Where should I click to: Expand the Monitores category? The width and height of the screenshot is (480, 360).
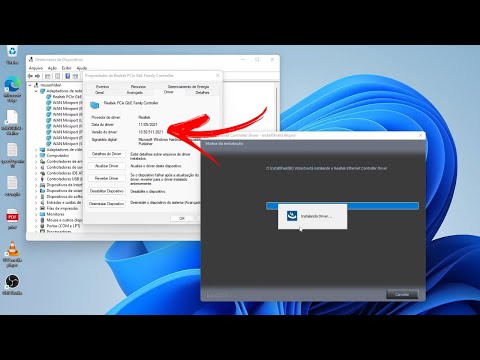[x=36, y=214]
